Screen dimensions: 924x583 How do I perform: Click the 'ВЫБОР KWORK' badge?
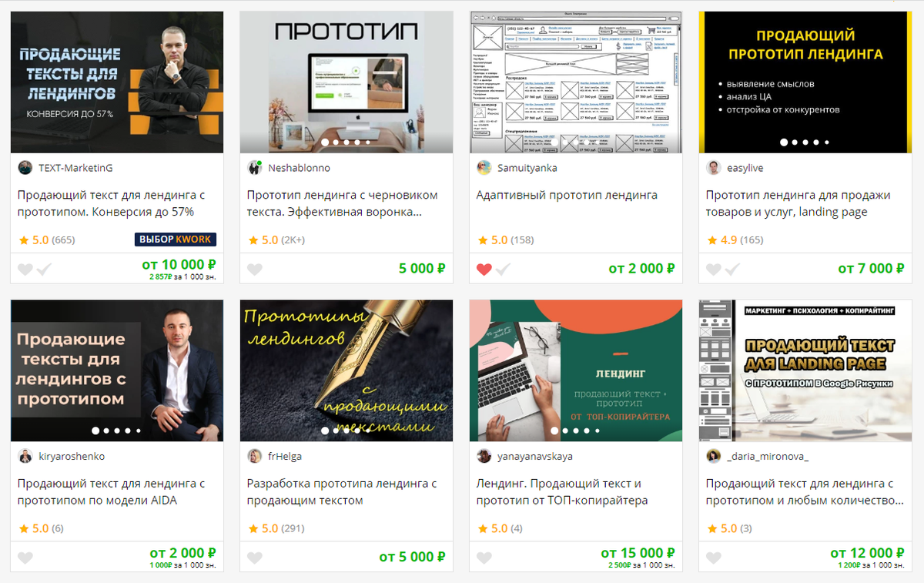pos(176,240)
